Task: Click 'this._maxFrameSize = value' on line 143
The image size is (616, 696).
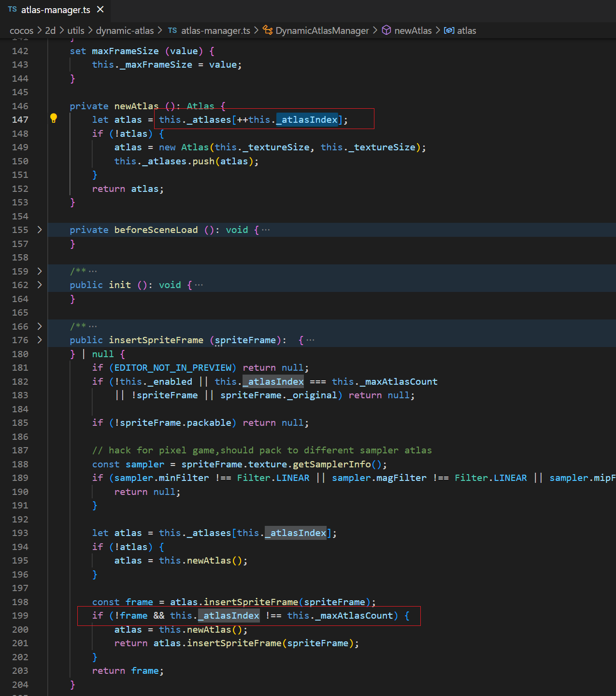Action: click(x=164, y=64)
